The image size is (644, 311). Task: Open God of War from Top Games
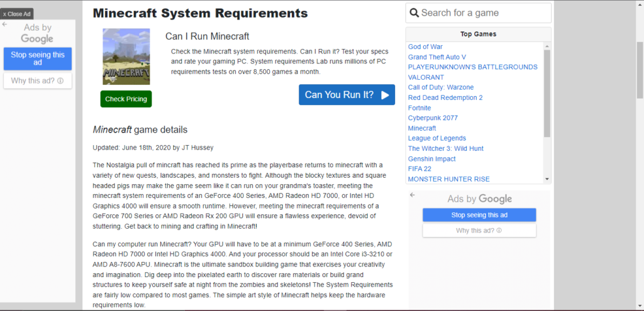tap(425, 46)
